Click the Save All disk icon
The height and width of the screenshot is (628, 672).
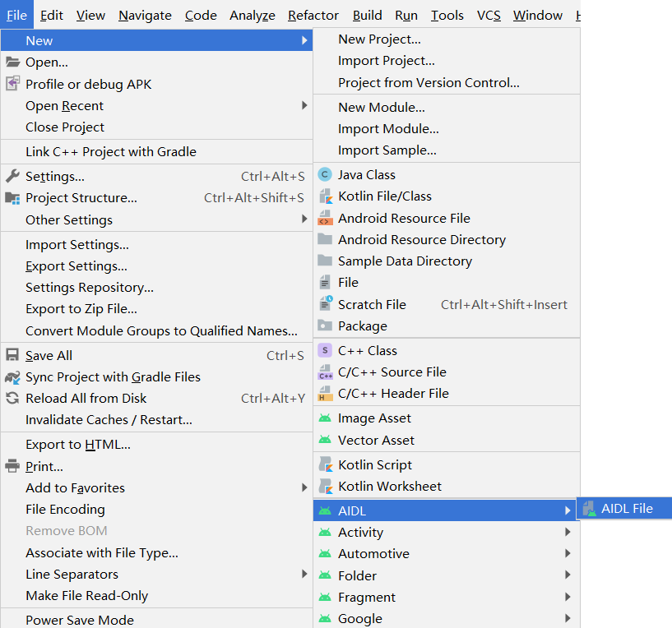click(12, 355)
